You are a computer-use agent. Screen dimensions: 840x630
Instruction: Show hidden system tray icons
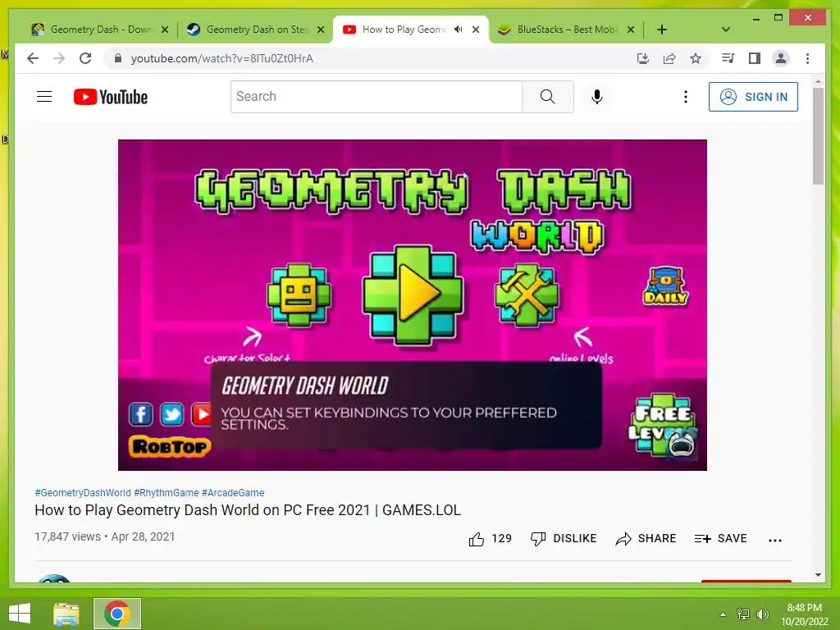click(x=723, y=614)
